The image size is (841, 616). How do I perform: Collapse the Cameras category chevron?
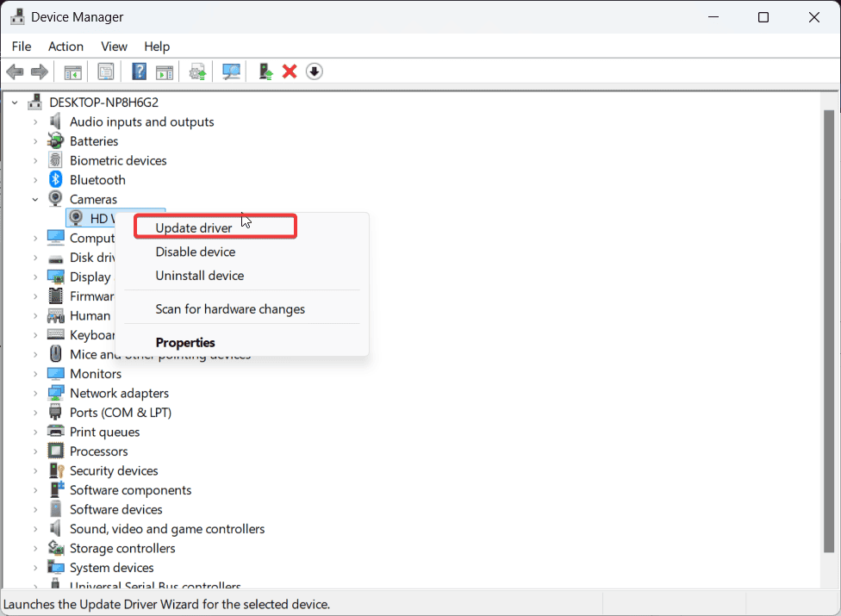[x=35, y=199]
